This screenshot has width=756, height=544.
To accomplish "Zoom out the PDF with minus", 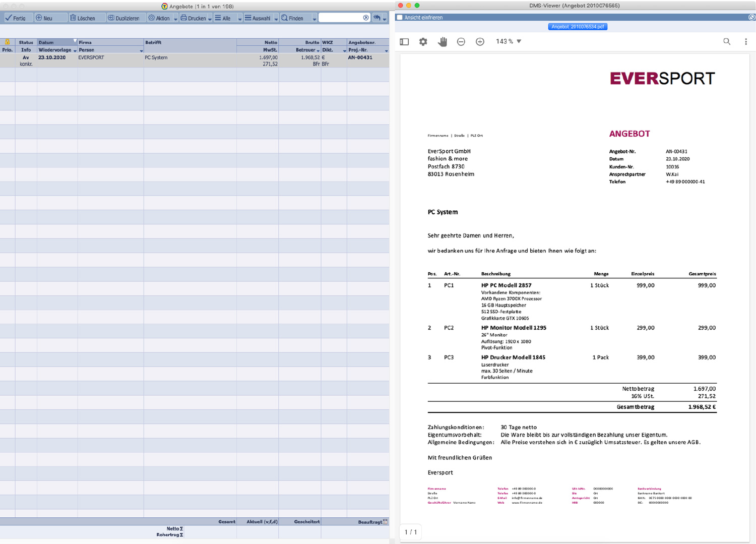I will point(461,42).
